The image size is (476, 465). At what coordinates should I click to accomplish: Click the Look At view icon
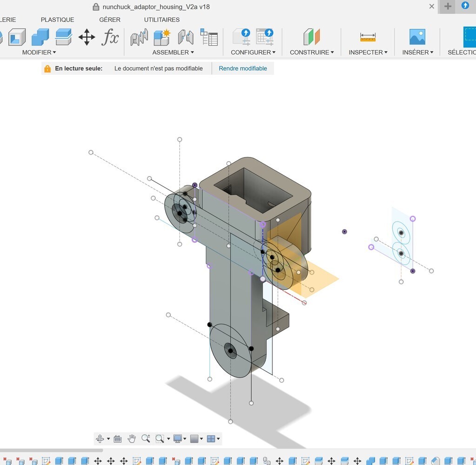118,439
